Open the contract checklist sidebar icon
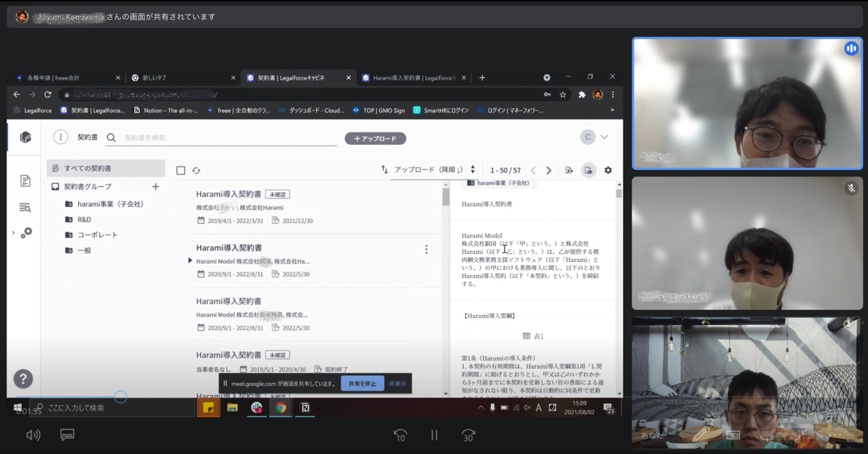This screenshot has width=868, height=454. click(25, 181)
